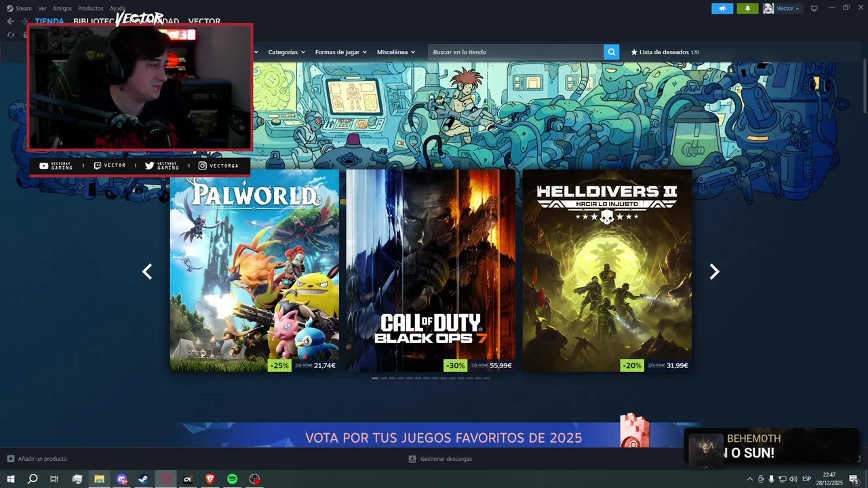
Task: Switch to Big Picture mode icon
Action: coord(814,8)
